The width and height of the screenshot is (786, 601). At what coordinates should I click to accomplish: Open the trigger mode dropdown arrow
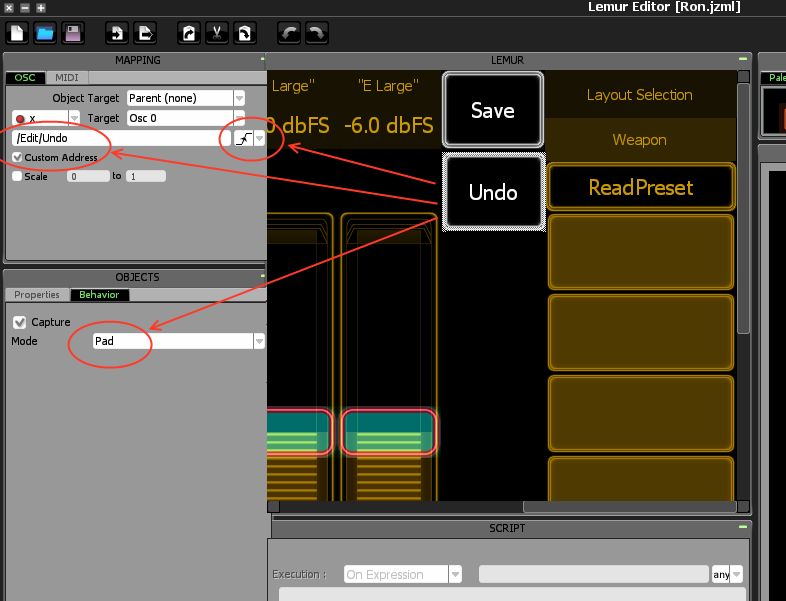[x=259, y=138]
